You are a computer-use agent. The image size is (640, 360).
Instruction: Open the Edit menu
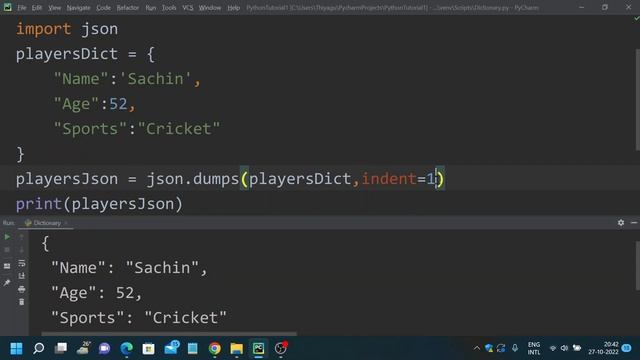(x=37, y=8)
